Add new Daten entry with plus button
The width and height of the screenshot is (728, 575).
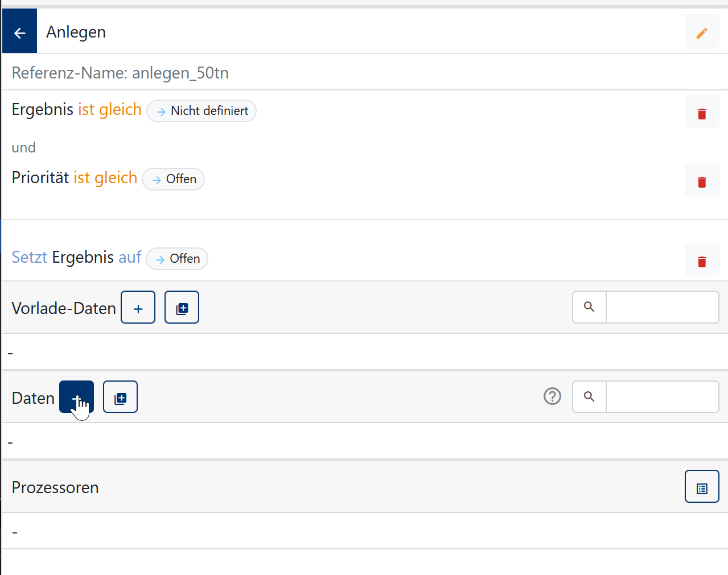point(76,396)
